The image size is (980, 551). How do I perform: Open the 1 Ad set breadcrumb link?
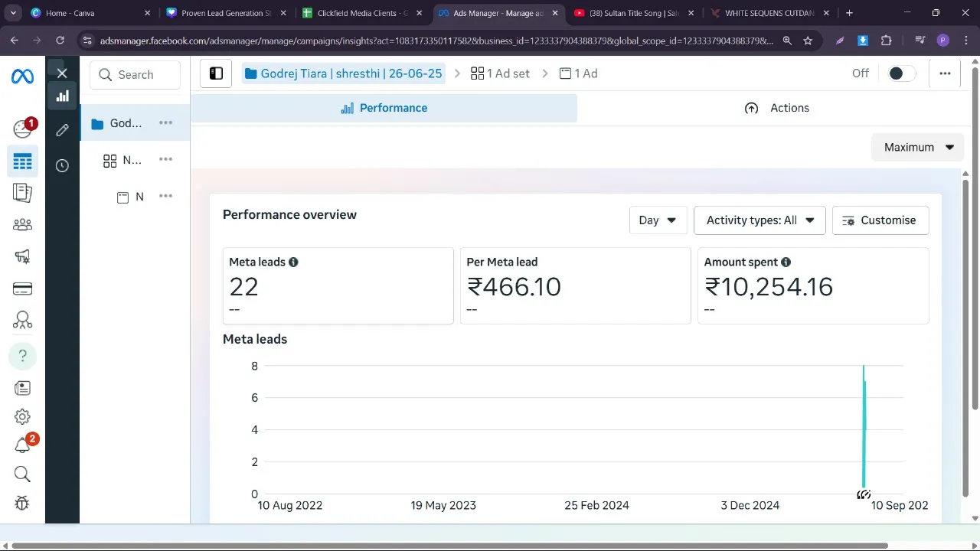(500, 73)
